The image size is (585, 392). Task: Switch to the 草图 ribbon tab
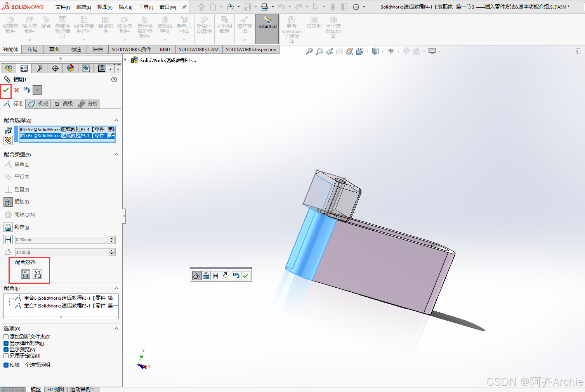54,49
